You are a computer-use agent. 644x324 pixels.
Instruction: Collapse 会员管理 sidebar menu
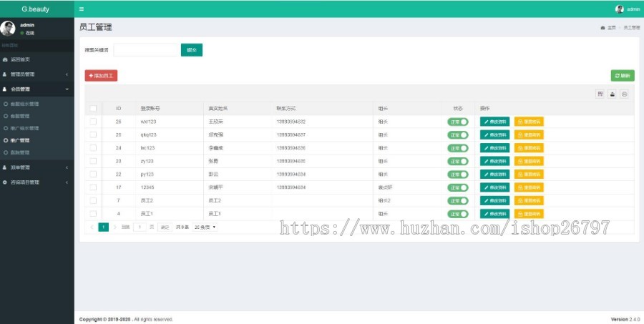tap(37, 89)
